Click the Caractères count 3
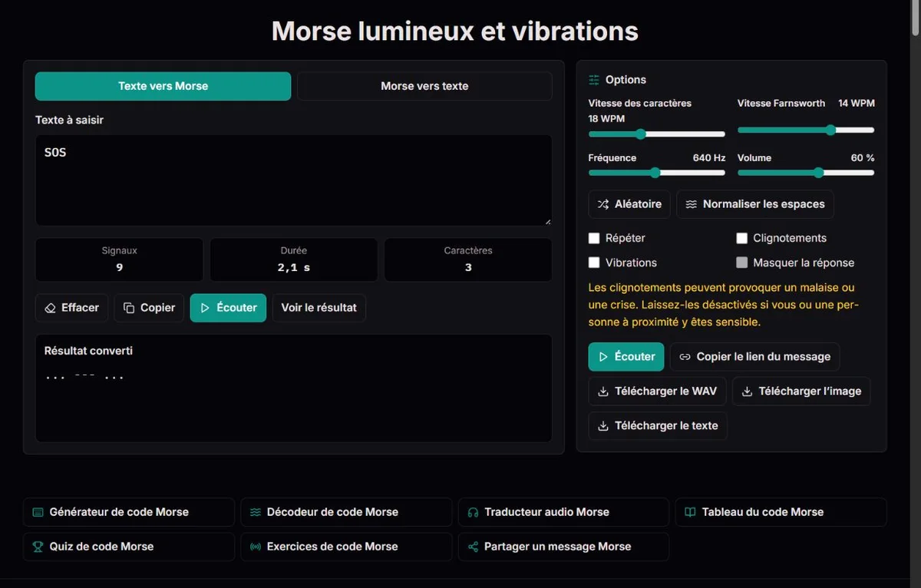The height and width of the screenshot is (588, 921). coord(468,267)
